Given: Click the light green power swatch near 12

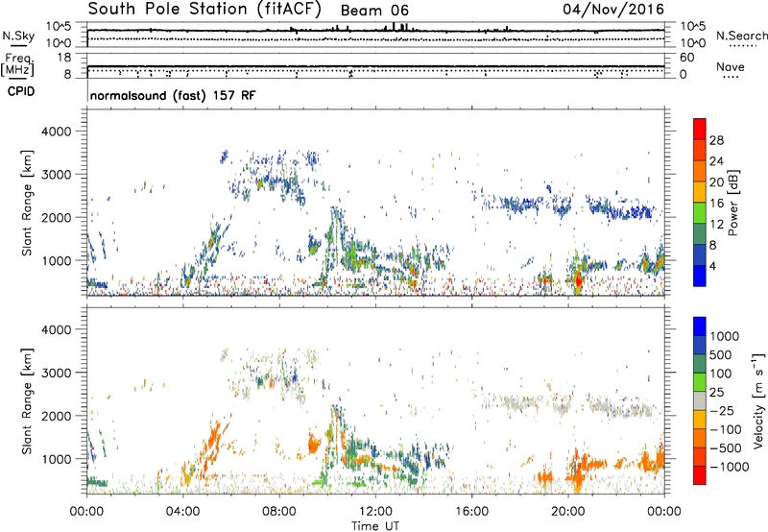Looking at the screenshot, I should (700, 213).
